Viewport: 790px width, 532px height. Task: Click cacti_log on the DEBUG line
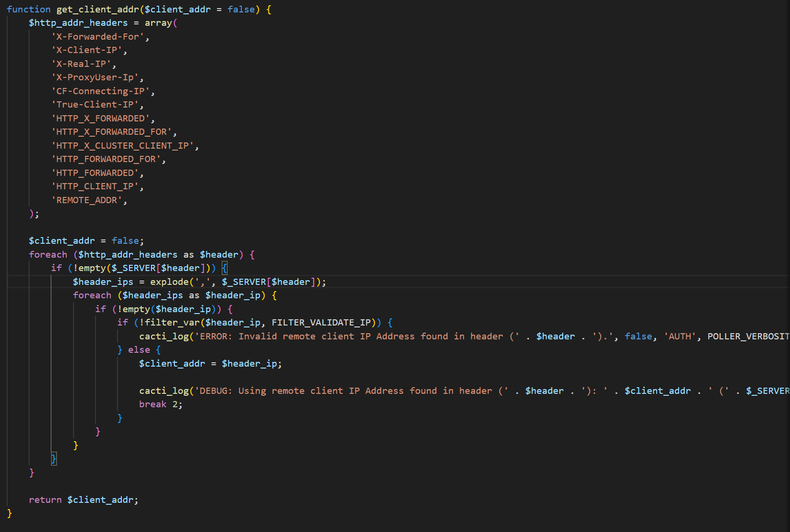(164, 391)
